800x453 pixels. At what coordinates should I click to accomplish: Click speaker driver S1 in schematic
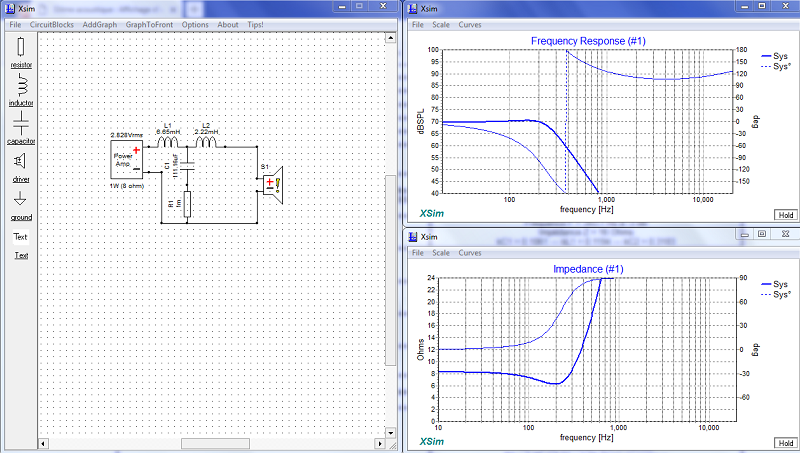pyautogui.click(x=272, y=185)
